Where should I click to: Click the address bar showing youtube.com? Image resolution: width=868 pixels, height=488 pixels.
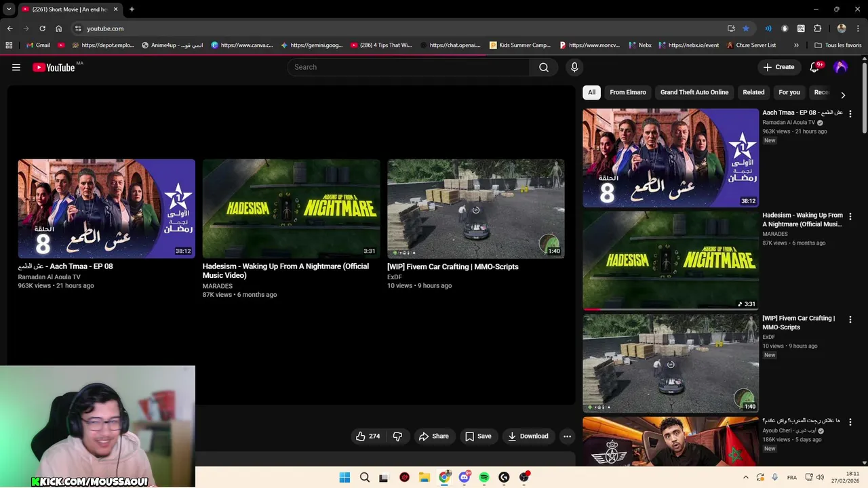pos(400,28)
